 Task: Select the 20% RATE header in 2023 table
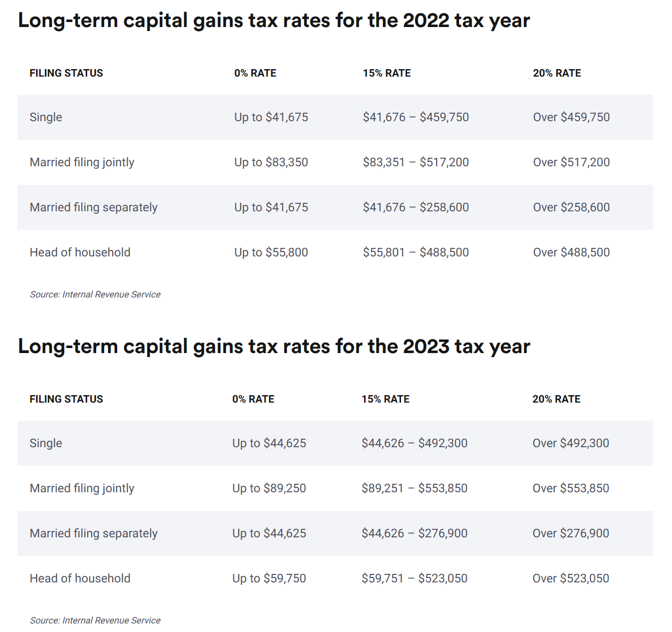click(x=556, y=399)
